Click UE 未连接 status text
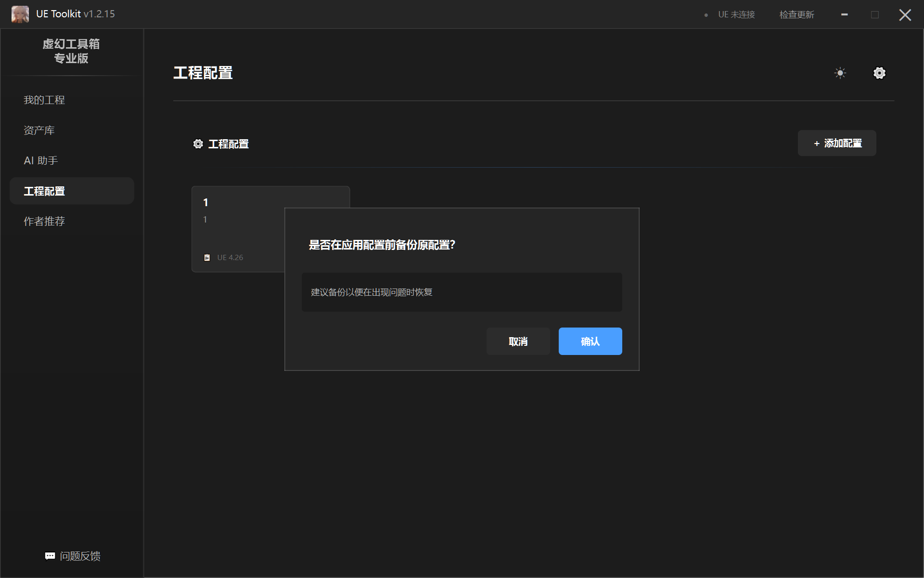 coord(736,15)
